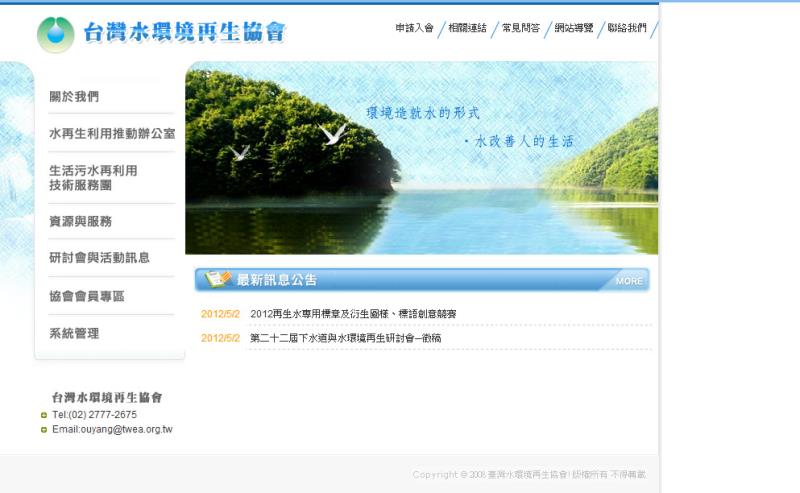
Task: Click the 最新訊息公告 section heading
Action: [277, 280]
